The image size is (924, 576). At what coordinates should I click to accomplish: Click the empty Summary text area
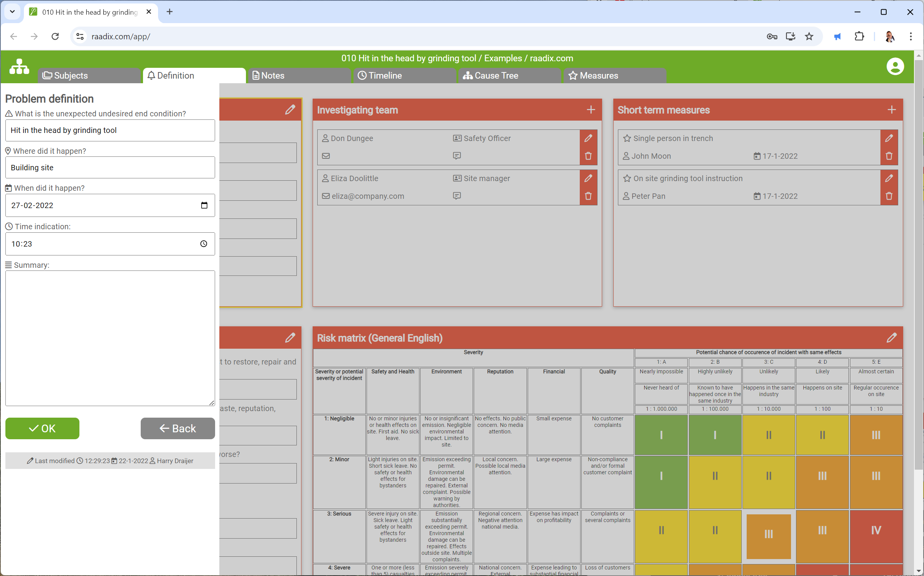(110, 338)
